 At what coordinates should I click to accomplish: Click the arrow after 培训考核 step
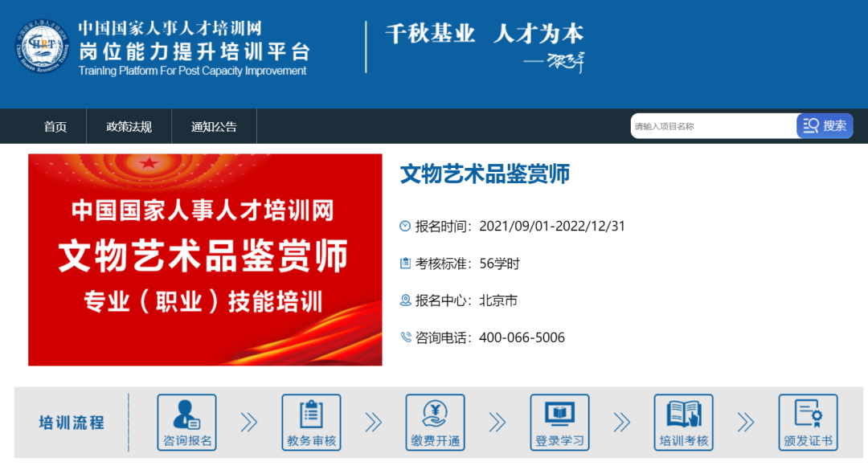click(746, 423)
